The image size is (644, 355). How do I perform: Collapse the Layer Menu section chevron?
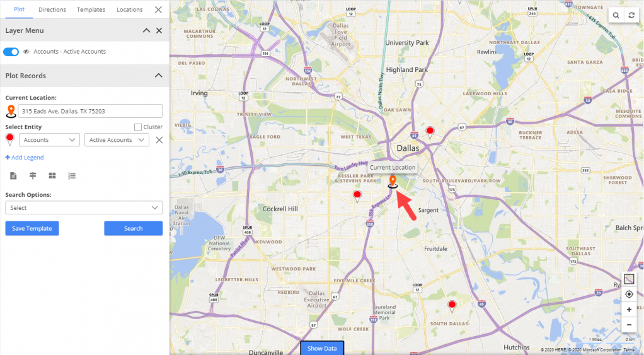pos(146,30)
